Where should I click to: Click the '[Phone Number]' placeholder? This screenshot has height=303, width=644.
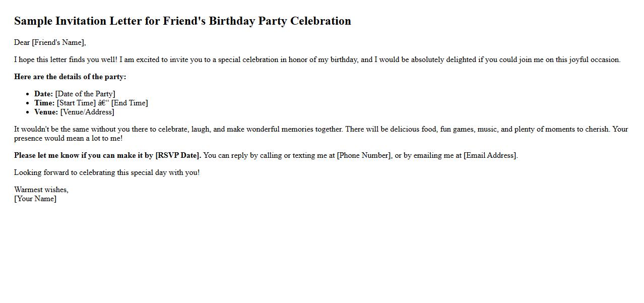tap(363, 155)
